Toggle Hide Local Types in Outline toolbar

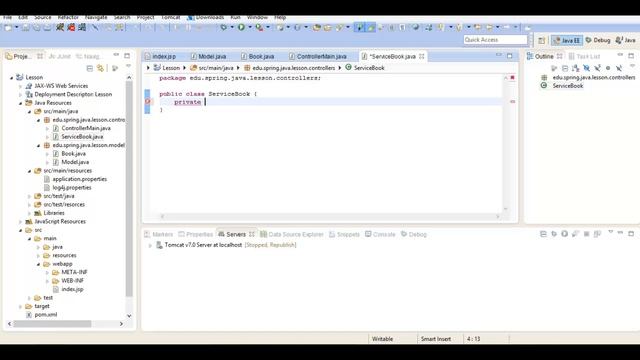[619, 68]
